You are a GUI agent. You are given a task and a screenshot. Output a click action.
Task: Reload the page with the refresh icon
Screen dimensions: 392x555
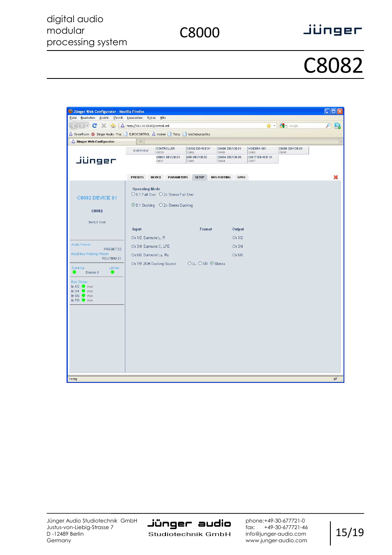95,126
